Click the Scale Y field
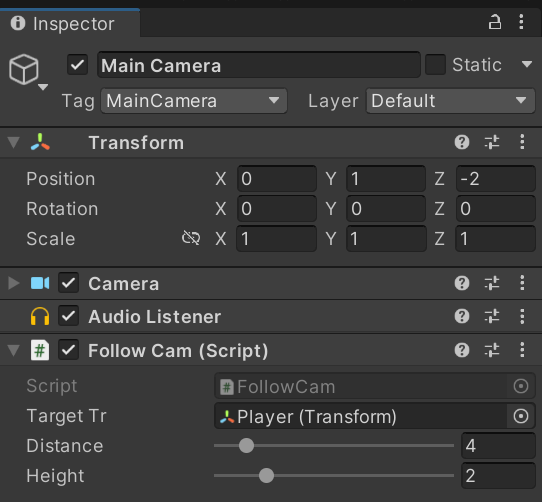Screen dimensions: 542x502 coord(386,238)
